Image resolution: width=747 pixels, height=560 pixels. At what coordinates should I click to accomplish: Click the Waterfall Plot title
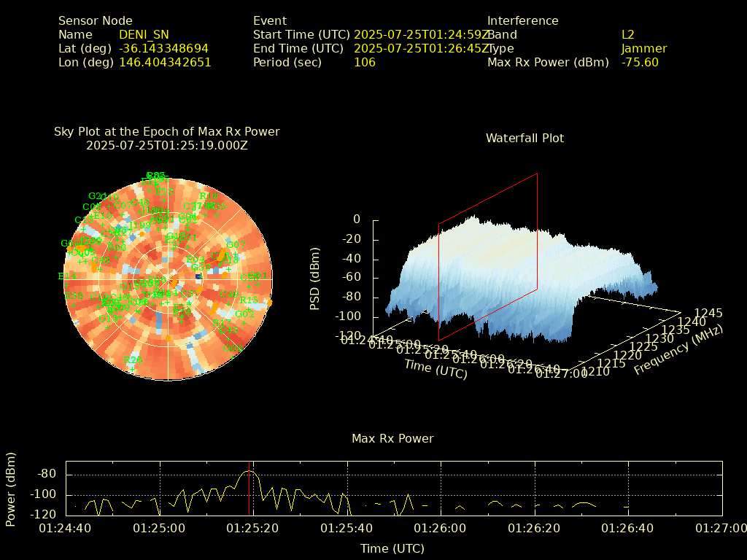pos(525,138)
